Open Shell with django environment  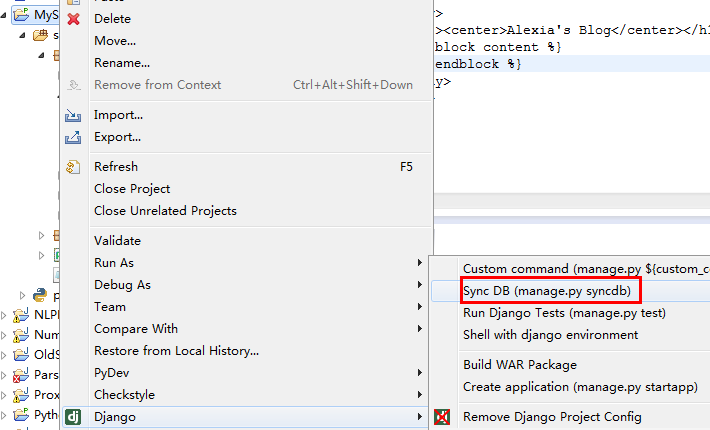(x=550, y=335)
